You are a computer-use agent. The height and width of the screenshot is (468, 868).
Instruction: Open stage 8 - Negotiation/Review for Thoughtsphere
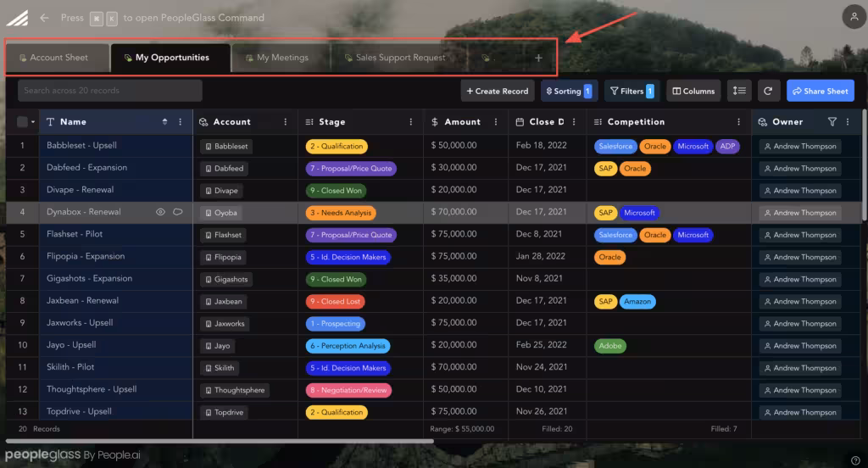pyautogui.click(x=348, y=390)
